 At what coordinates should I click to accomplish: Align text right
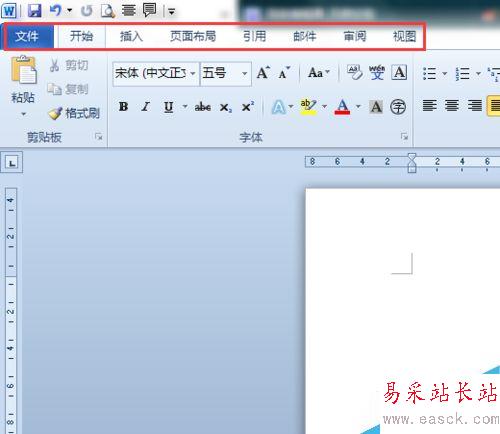click(475, 106)
